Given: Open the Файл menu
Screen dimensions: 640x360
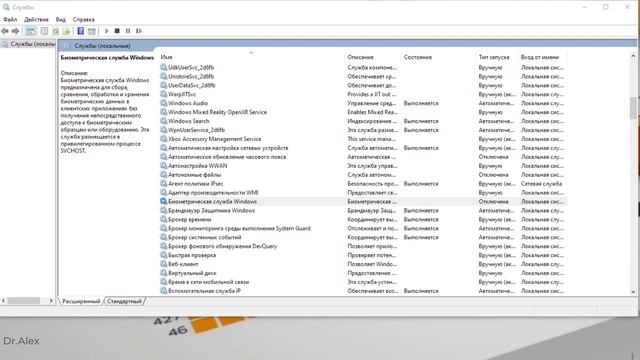Looking at the screenshot, I should pyautogui.click(x=10, y=19).
